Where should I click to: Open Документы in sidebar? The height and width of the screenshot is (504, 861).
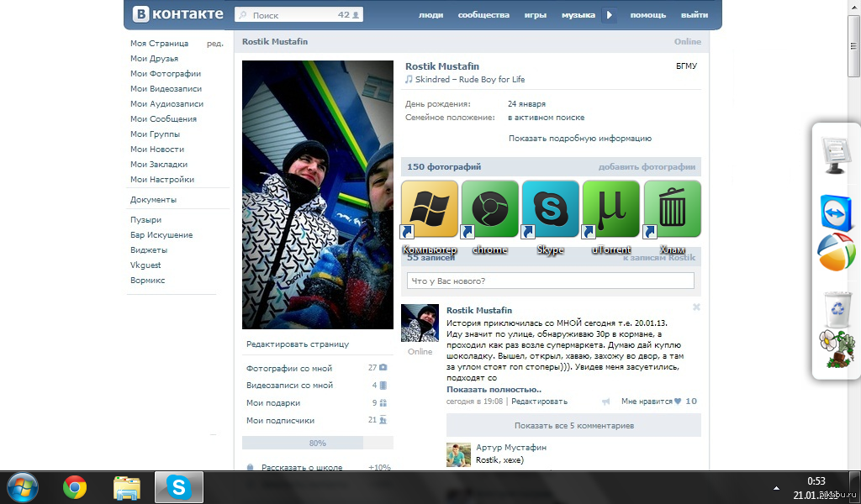point(153,200)
